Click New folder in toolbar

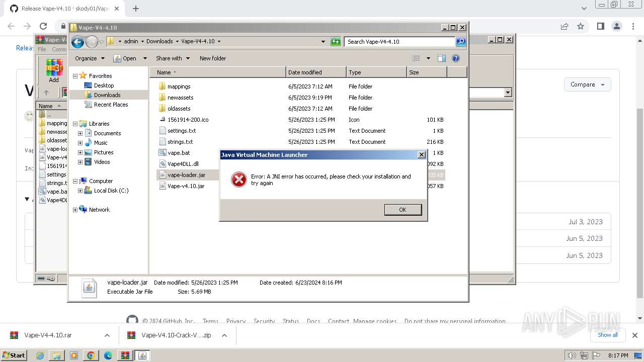[213, 58]
